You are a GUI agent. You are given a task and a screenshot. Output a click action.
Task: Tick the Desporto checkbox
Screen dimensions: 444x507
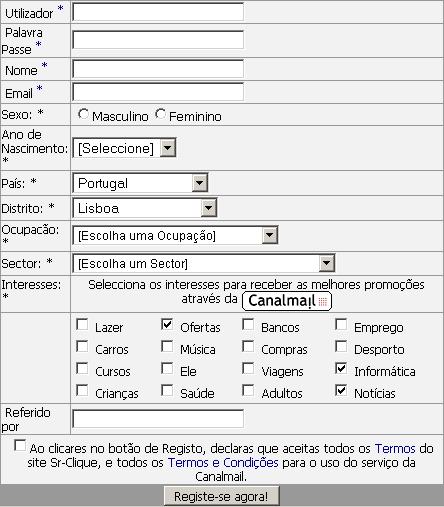coord(341,346)
